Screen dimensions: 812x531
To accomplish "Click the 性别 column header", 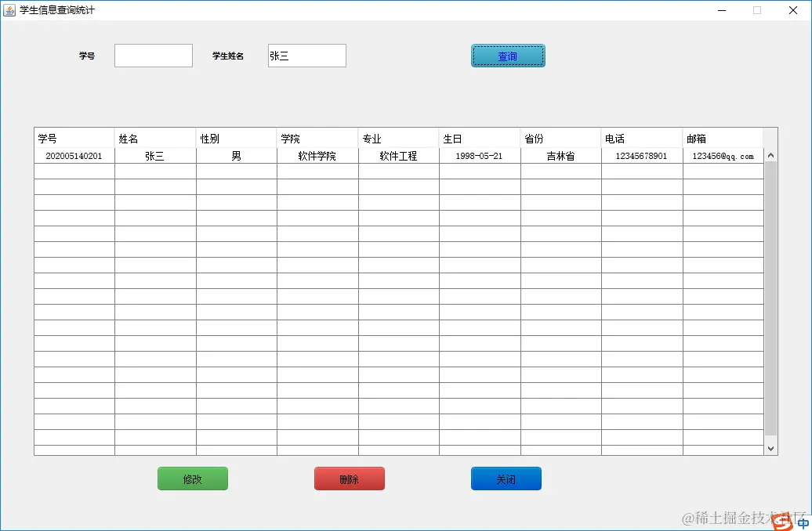I will coord(236,138).
